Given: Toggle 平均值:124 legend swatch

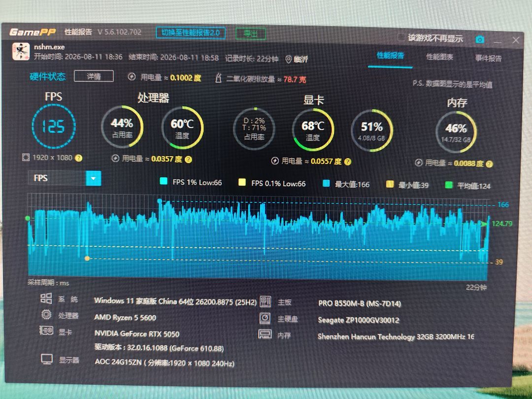Looking at the screenshot, I should click(449, 185).
